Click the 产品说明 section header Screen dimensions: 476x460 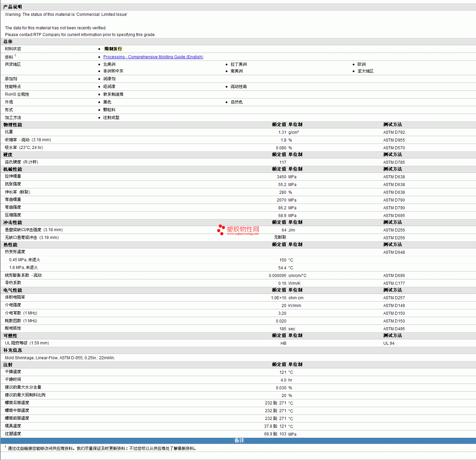(12, 7)
